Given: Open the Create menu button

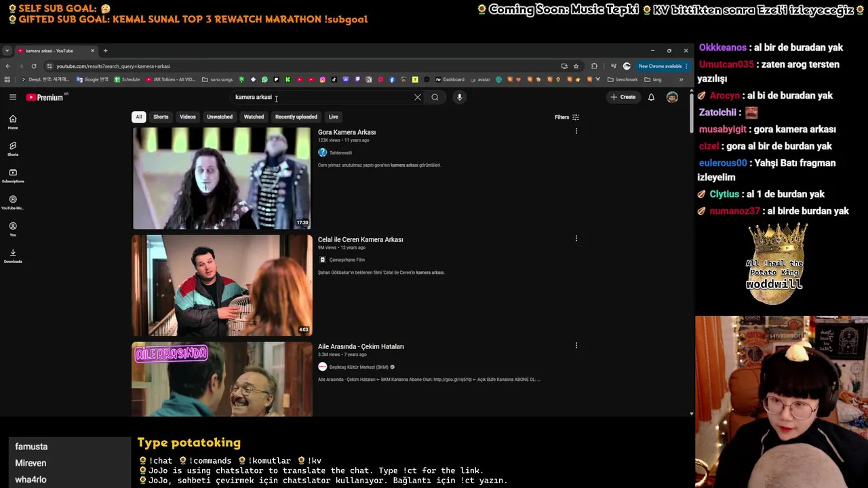Looking at the screenshot, I should [623, 98].
